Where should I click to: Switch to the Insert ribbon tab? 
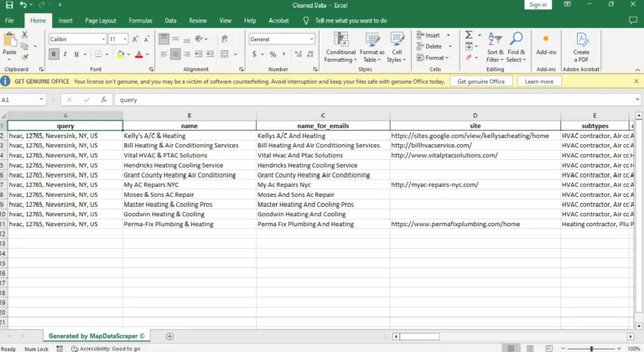65,21
